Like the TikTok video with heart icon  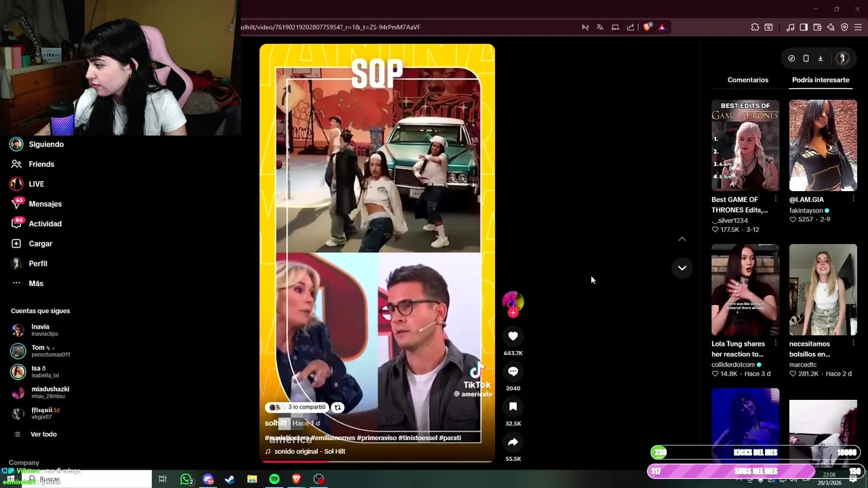pos(513,336)
